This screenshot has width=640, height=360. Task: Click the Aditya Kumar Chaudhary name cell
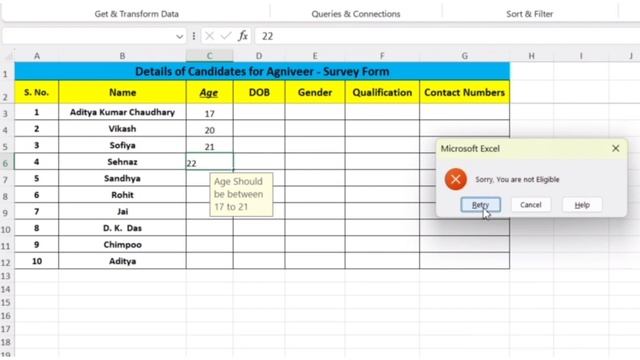point(122,112)
